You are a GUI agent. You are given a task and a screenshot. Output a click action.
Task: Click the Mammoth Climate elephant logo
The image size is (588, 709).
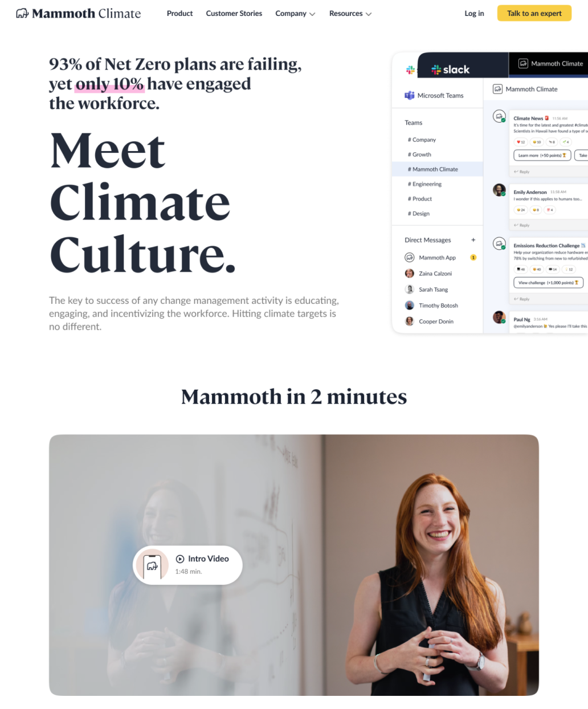(22, 13)
